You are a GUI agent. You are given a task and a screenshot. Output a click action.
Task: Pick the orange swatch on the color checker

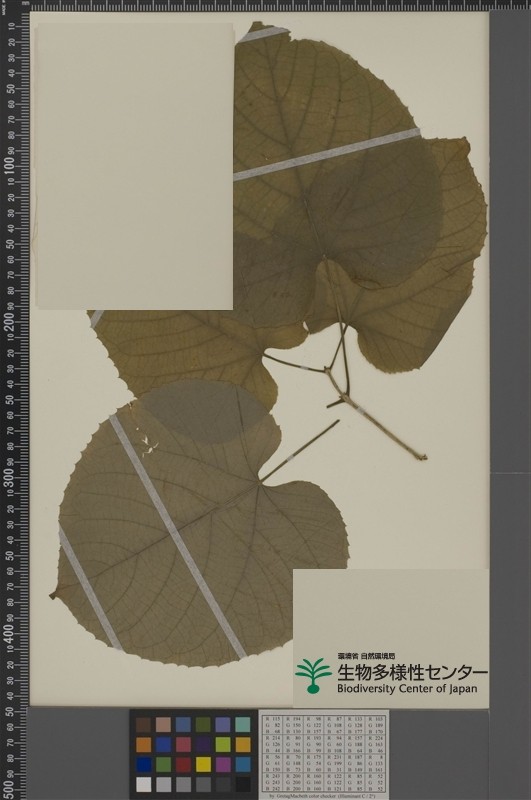pos(143,745)
